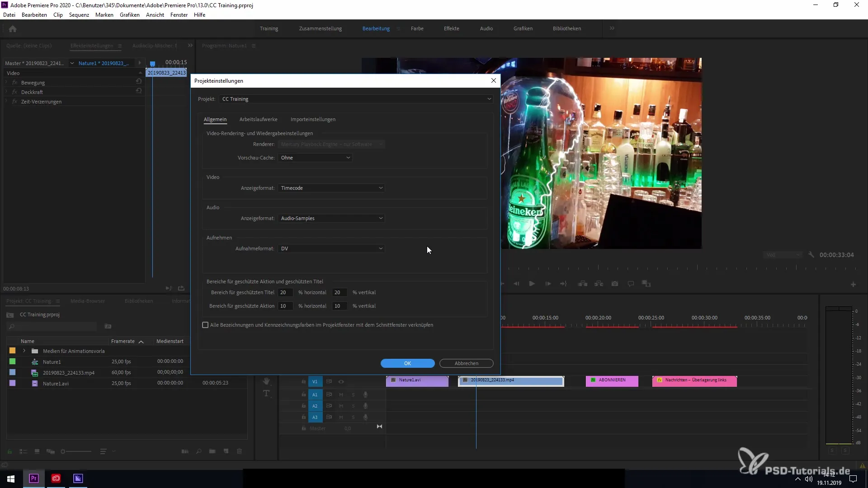The height and width of the screenshot is (488, 868).
Task: Open Voll playback resolution dropdown
Action: pos(783,255)
